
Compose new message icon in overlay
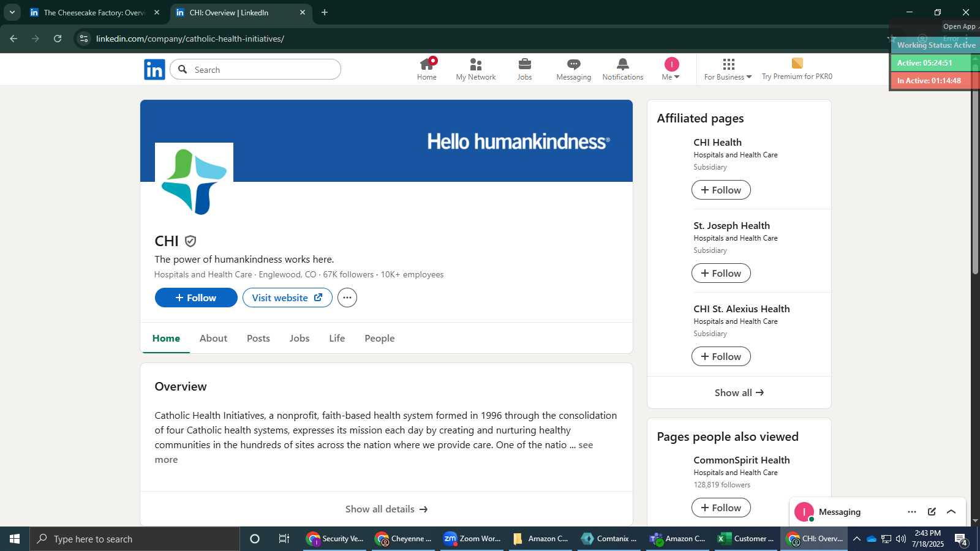(932, 512)
